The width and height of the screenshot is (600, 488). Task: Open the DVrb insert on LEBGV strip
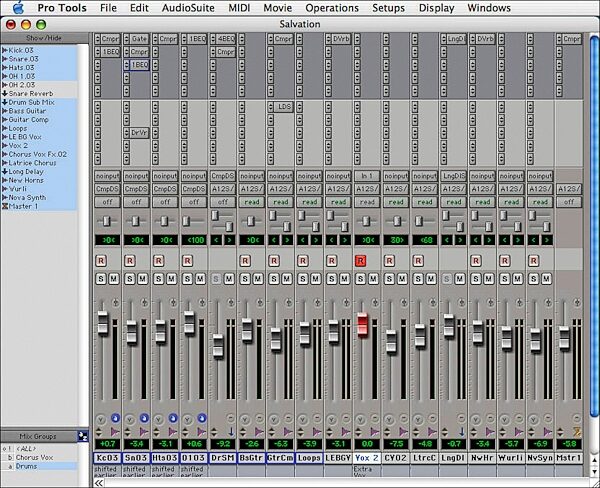pyautogui.click(x=342, y=39)
